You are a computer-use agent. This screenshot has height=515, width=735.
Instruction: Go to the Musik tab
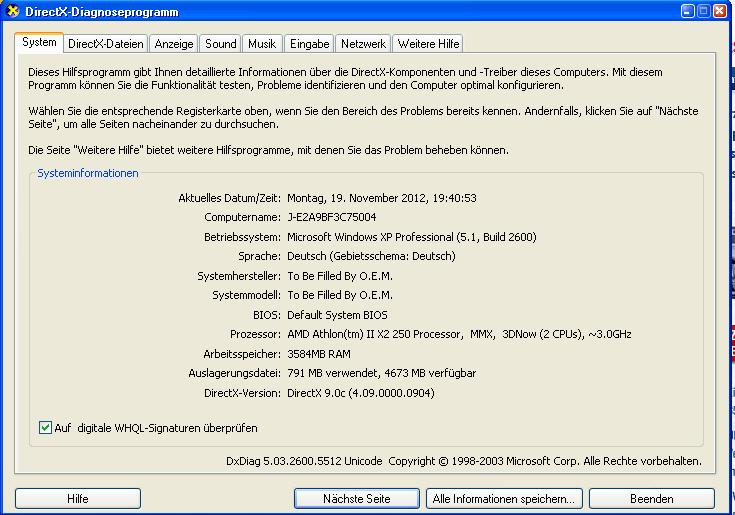[x=262, y=44]
